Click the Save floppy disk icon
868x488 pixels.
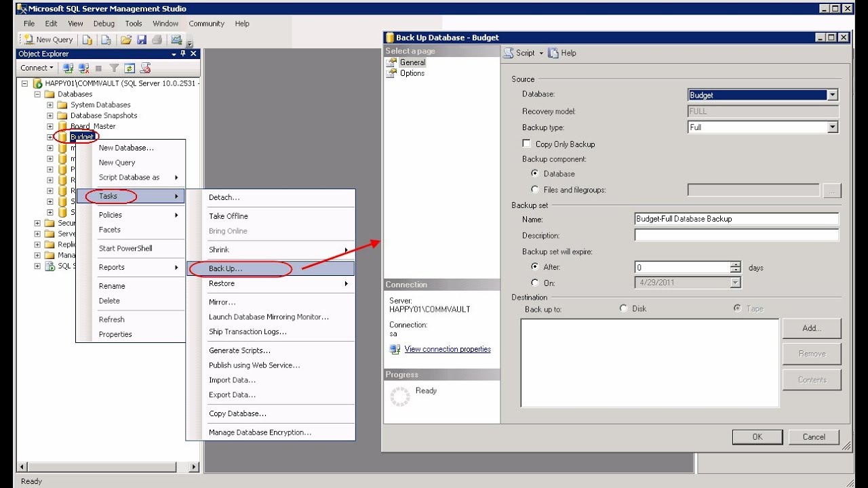[142, 40]
